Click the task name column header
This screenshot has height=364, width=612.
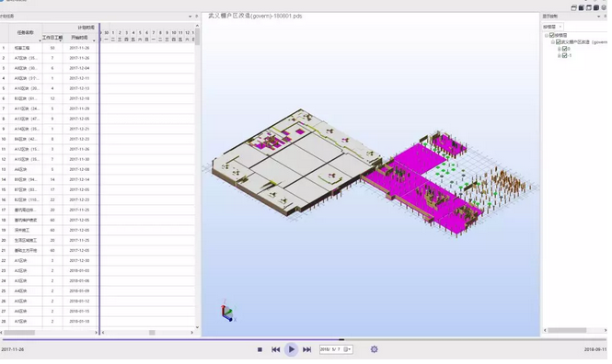click(x=26, y=33)
